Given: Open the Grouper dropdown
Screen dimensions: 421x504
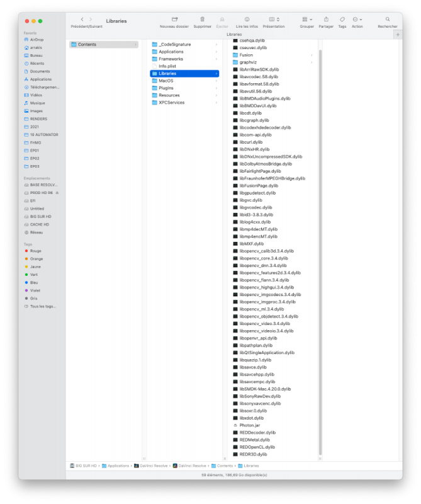Looking at the screenshot, I should [307, 20].
